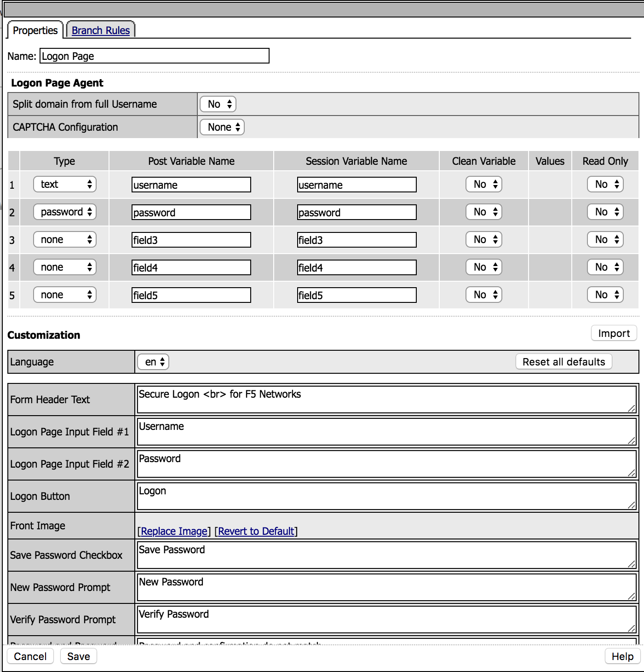Edit row 4 Session Variable Name field4

(x=357, y=267)
